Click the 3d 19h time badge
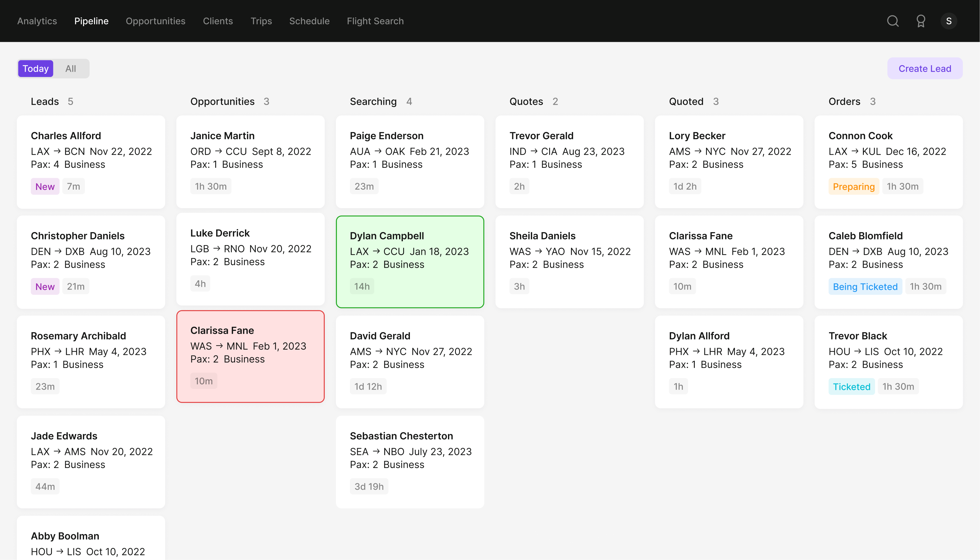Screen dimensions: 980x560 click(x=369, y=487)
